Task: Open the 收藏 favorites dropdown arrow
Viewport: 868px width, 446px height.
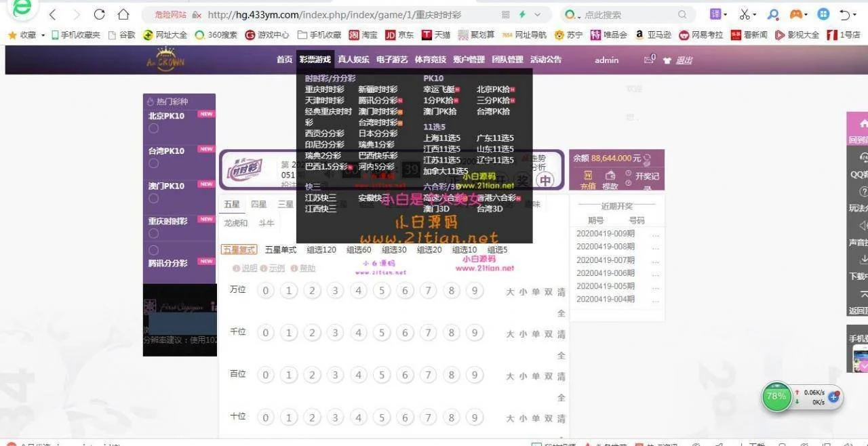Action: (x=43, y=35)
